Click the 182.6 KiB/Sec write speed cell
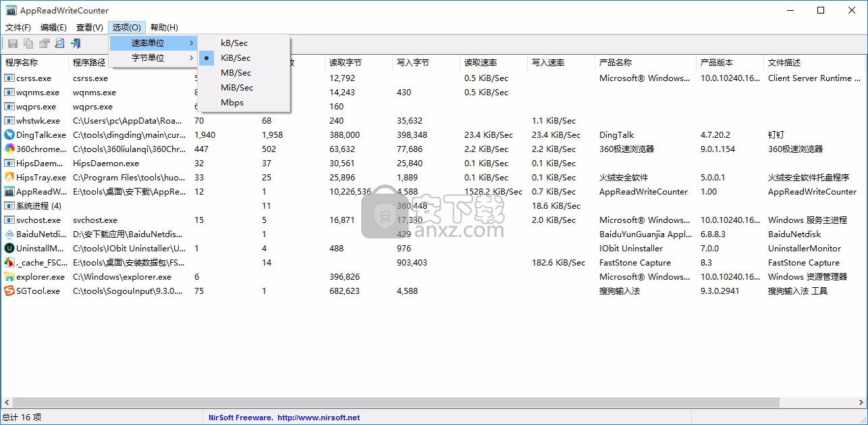This screenshot has width=868, height=425. pyautogui.click(x=558, y=263)
